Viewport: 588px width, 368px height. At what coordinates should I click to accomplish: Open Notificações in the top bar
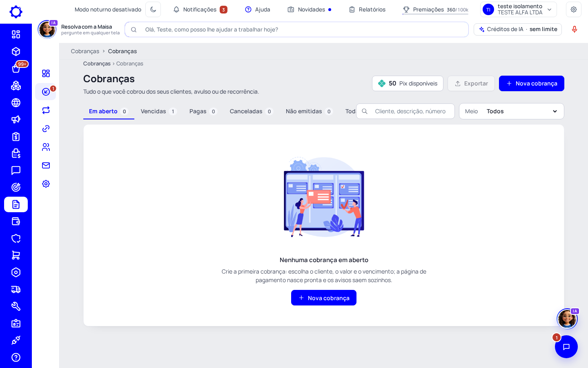[x=200, y=9]
